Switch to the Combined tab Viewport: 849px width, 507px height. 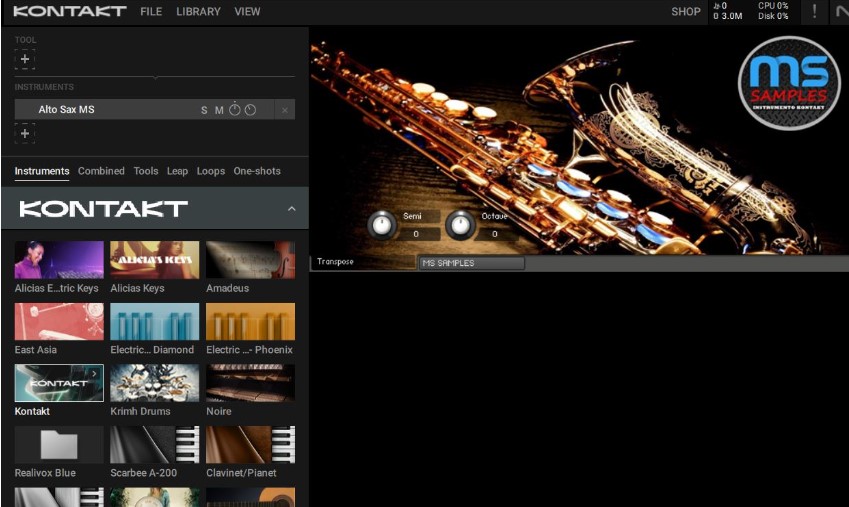click(101, 171)
